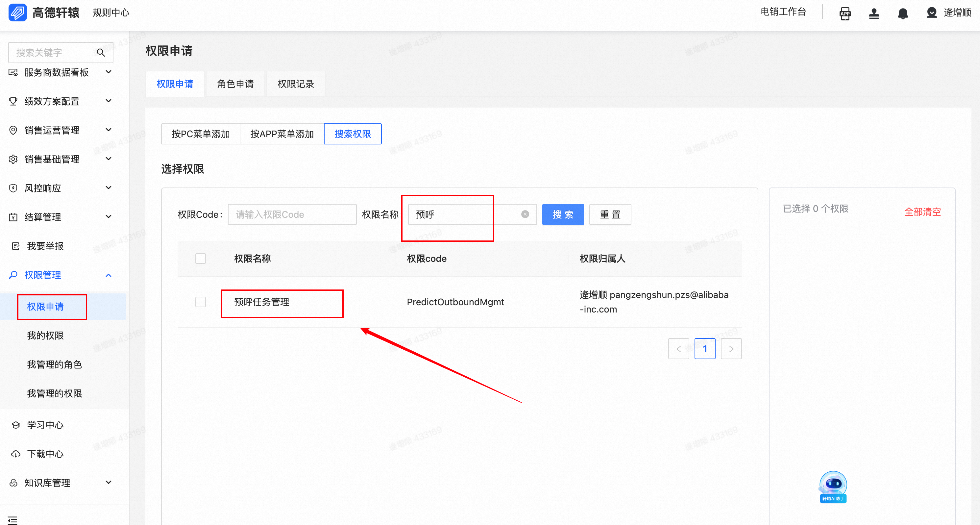Collapse the sidebar with the bottom menu icon
Screen dimensions: 980x525
coord(12,520)
